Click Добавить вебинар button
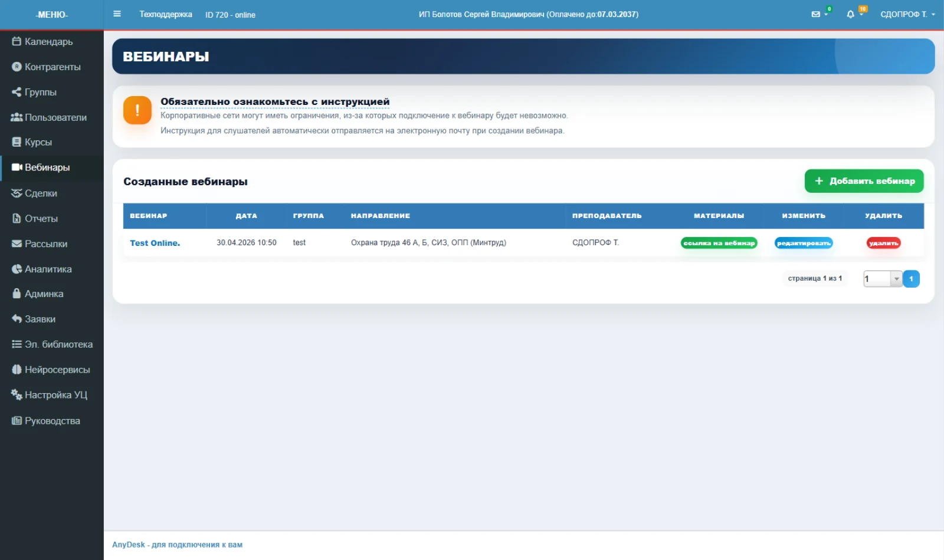Screen dimensions: 944x560 (864, 181)
